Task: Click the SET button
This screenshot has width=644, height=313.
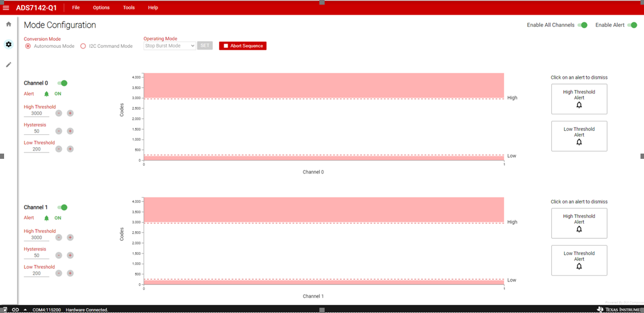Action: (205, 46)
